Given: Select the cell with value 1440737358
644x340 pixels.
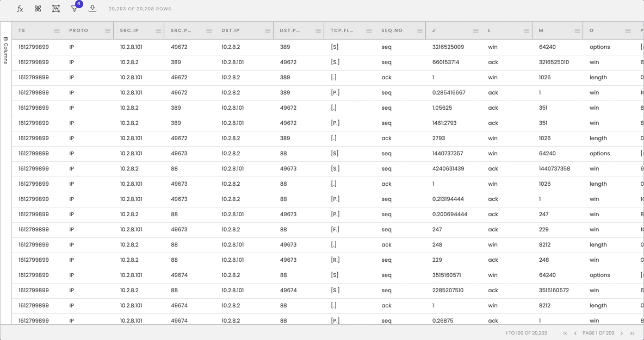Looking at the screenshot, I should point(554,168).
